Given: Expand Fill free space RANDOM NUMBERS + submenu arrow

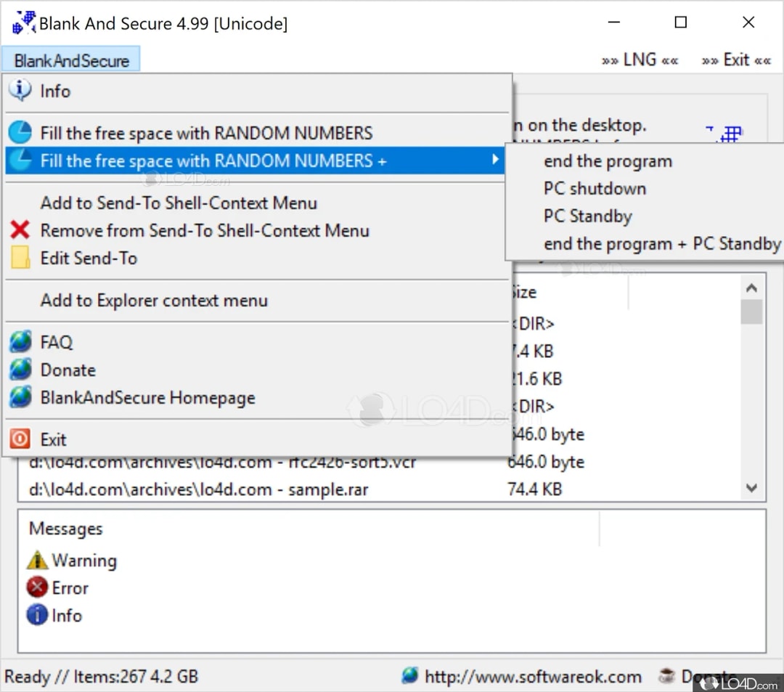Looking at the screenshot, I should [494, 160].
